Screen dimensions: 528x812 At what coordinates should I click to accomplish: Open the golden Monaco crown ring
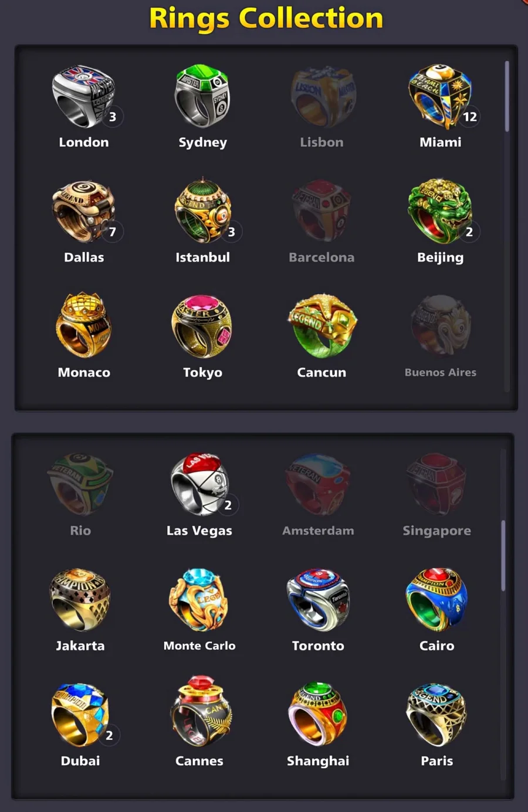[83, 325]
